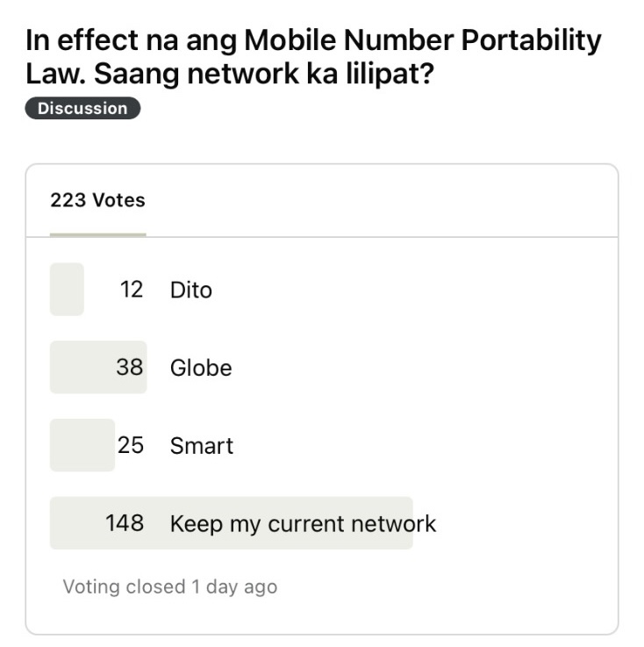The height and width of the screenshot is (647, 644).
Task: Select the "Dito" poll option label
Action: click(x=191, y=290)
